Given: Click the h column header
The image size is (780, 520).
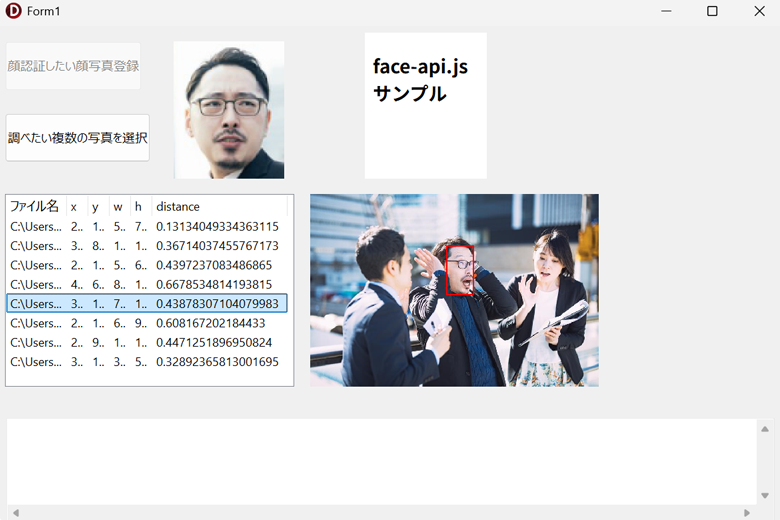Looking at the screenshot, I should [141, 207].
